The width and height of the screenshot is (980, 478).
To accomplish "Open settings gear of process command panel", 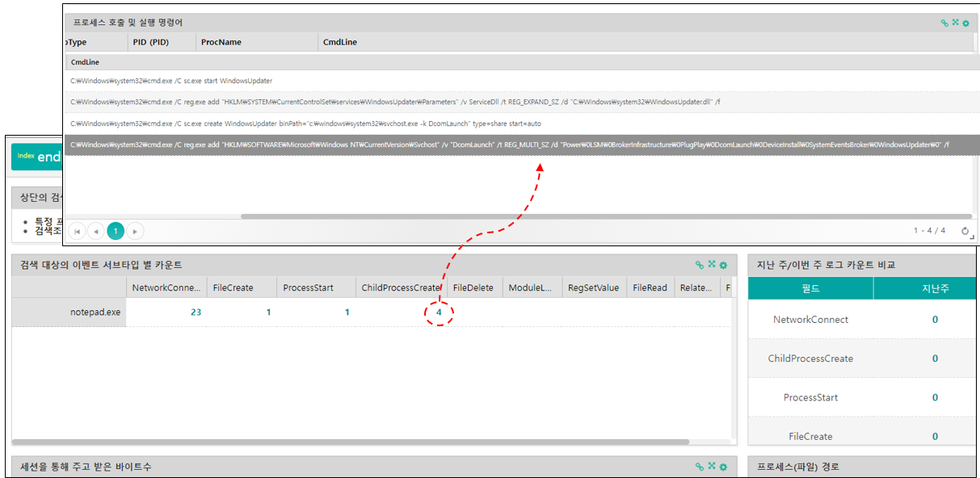I will [965, 23].
